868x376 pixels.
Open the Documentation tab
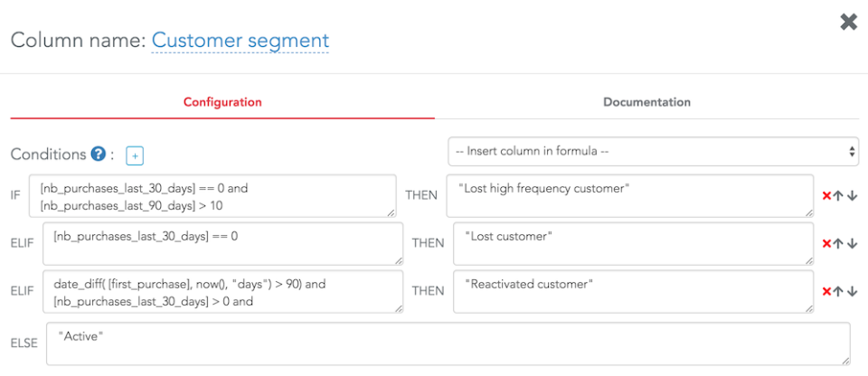(646, 102)
